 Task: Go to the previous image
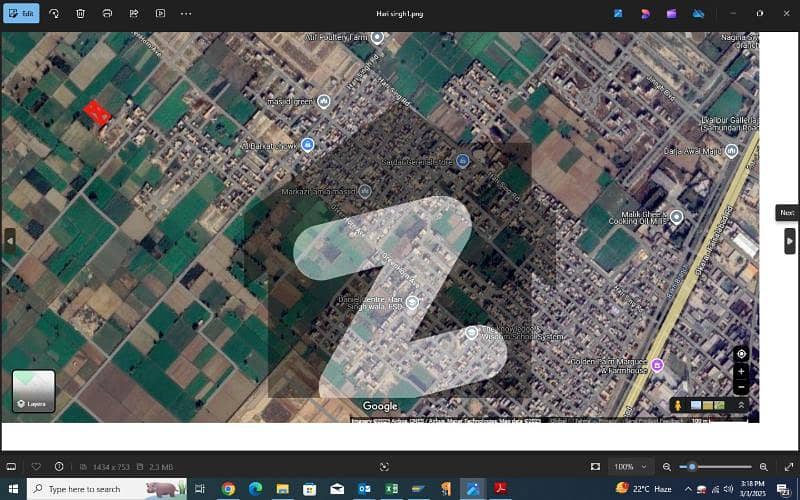pyautogui.click(x=10, y=240)
